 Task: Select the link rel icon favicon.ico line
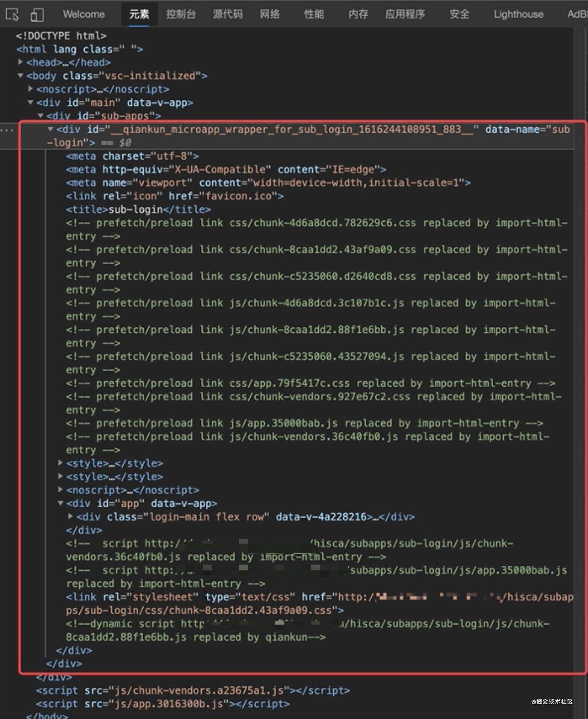[x=175, y=196]
